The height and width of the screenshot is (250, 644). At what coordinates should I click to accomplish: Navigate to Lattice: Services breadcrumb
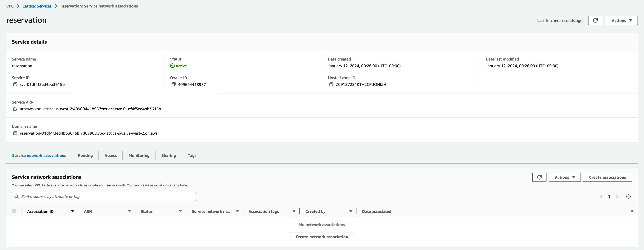pyautogui.click(x=37, y=6)
